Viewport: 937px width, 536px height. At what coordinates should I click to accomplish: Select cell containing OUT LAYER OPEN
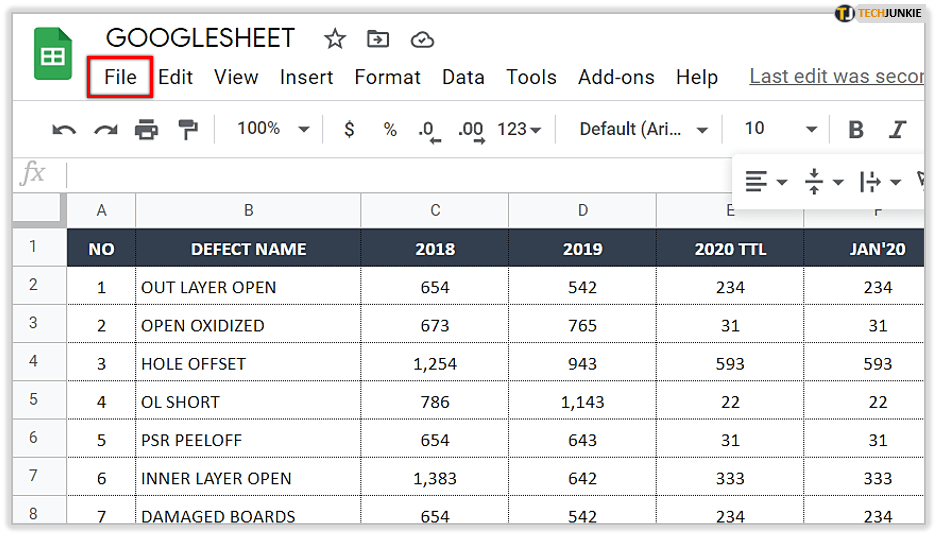[x=248, y=287]
